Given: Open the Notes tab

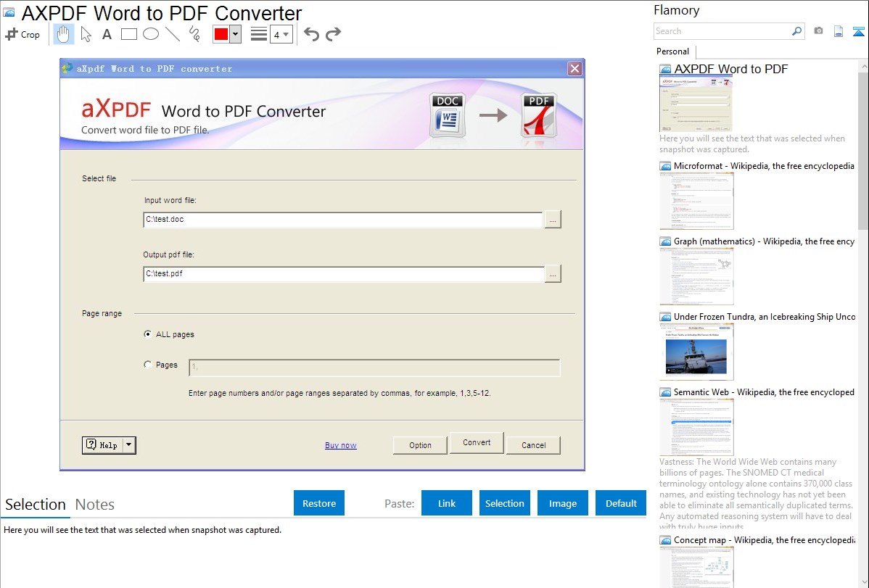Looking at the screenshot, I should (95, 505).
